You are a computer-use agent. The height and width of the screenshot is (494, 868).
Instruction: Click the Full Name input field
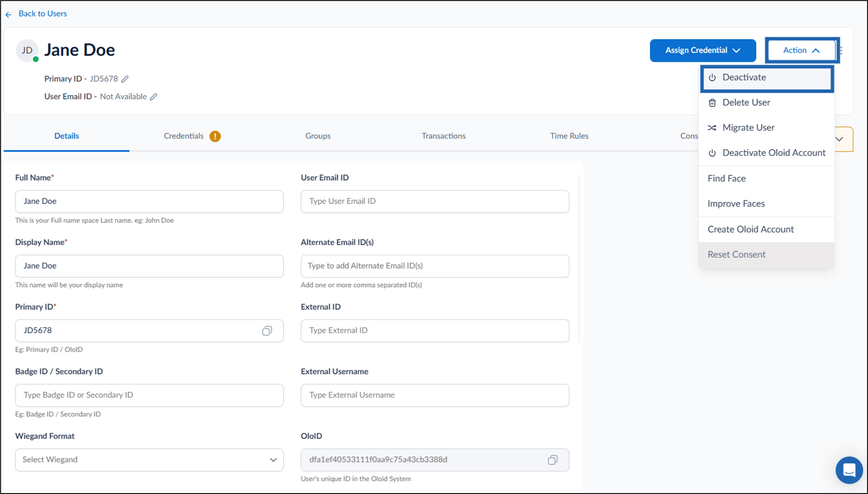coord(149,202)
